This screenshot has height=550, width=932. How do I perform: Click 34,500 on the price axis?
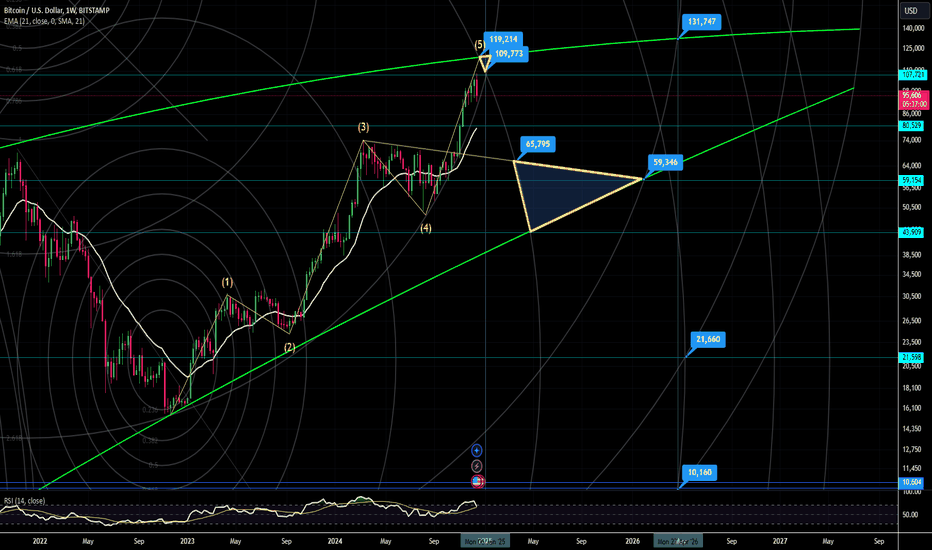point(911,275)
